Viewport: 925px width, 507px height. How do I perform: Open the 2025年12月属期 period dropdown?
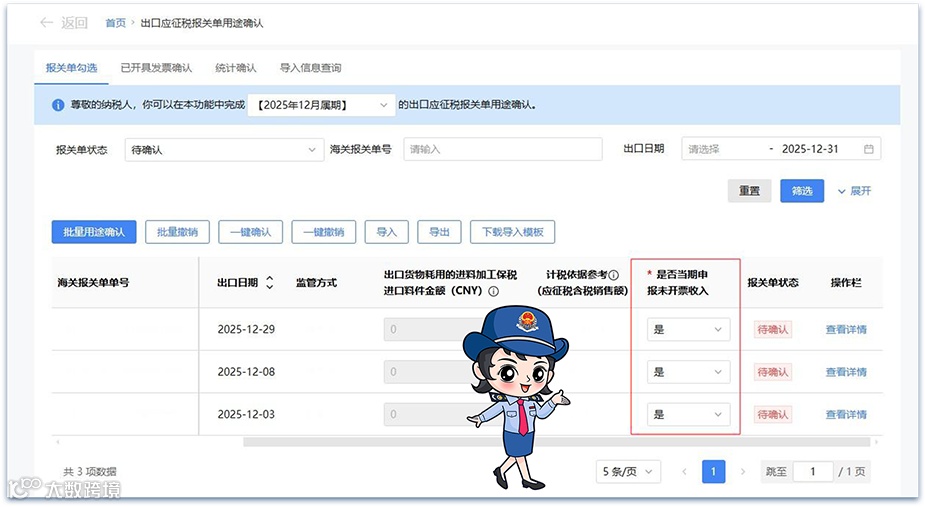coord(322,105)
